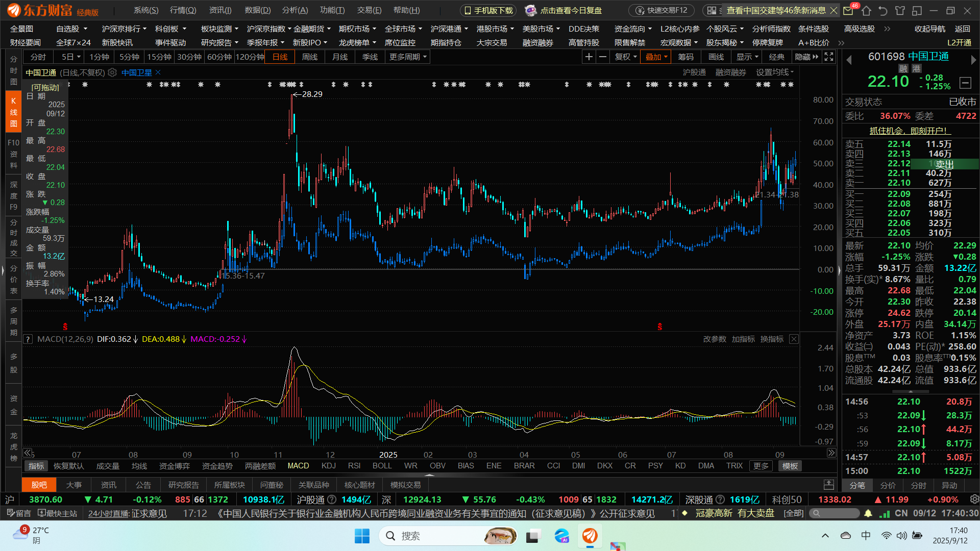
Task: Click the minus box beside price change
Action: (965, 82)
